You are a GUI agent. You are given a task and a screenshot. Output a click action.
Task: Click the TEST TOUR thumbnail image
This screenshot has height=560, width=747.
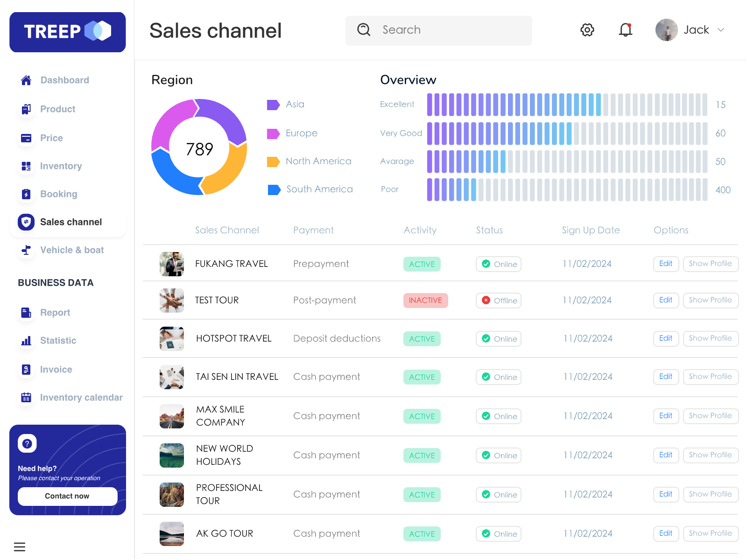pyautogui.click(x=172, y=301)
